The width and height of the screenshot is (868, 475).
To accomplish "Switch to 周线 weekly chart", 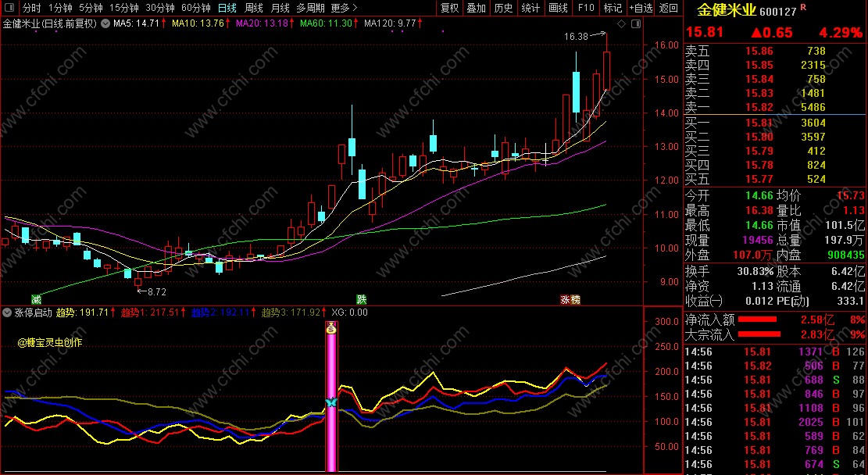I will 254,8.
